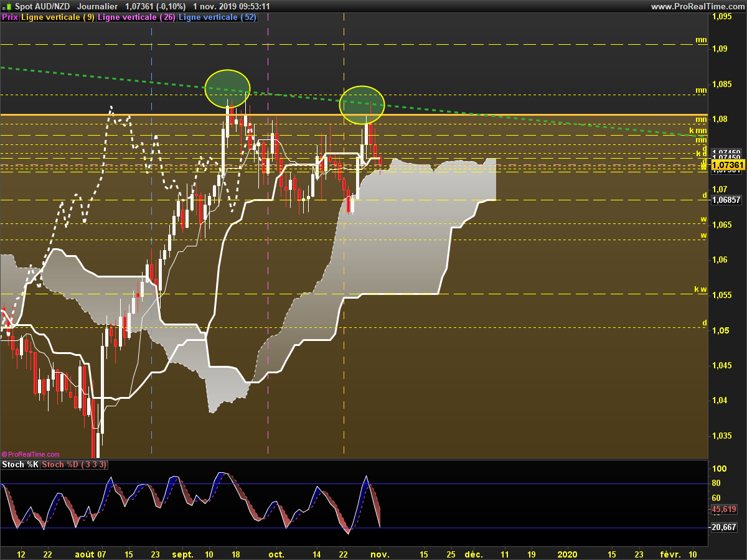
Task: Click the candlestick chart icon in the title bar
Action: tap(7, 6)
